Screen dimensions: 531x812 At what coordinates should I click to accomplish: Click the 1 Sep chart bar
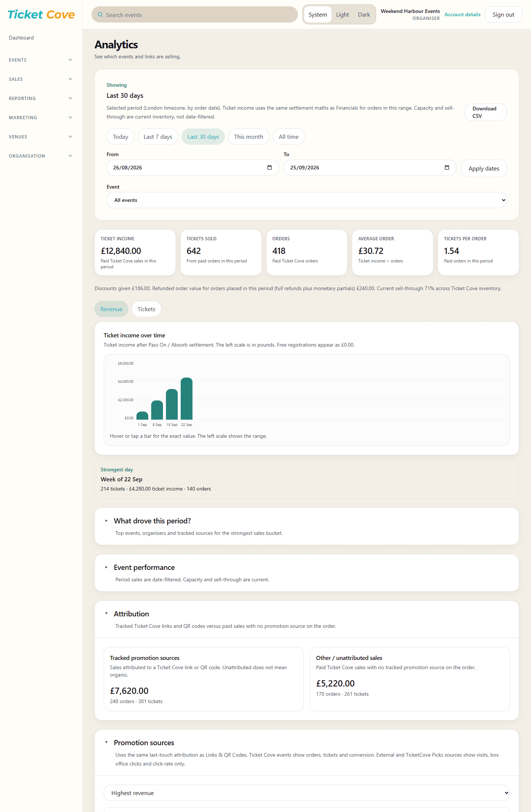click(142, 416)
